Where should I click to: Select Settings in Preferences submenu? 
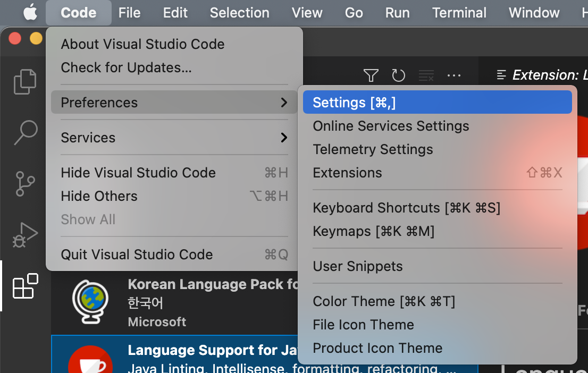[x=437, y=103]
